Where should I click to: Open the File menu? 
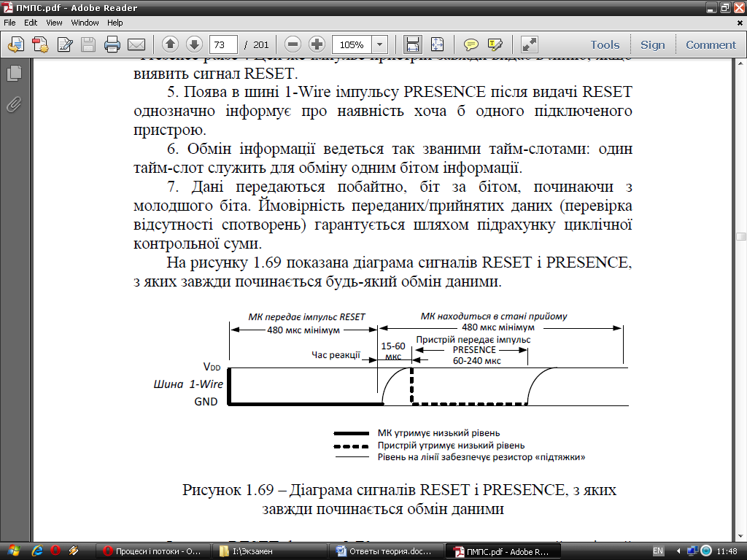(9, 23)
